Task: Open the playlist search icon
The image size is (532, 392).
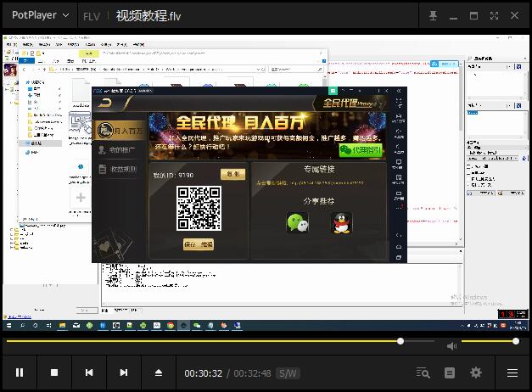Action: point(423,372)
